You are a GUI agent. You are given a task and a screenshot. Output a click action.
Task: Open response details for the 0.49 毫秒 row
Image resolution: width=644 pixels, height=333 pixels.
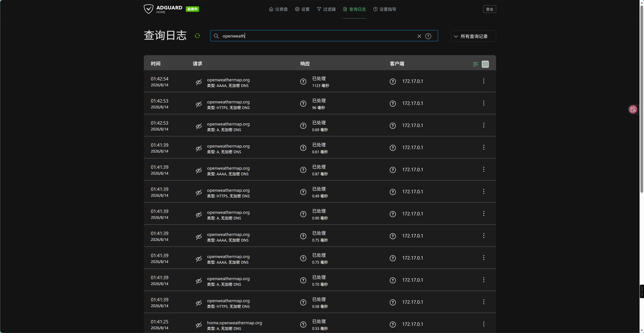coord(303,192)
